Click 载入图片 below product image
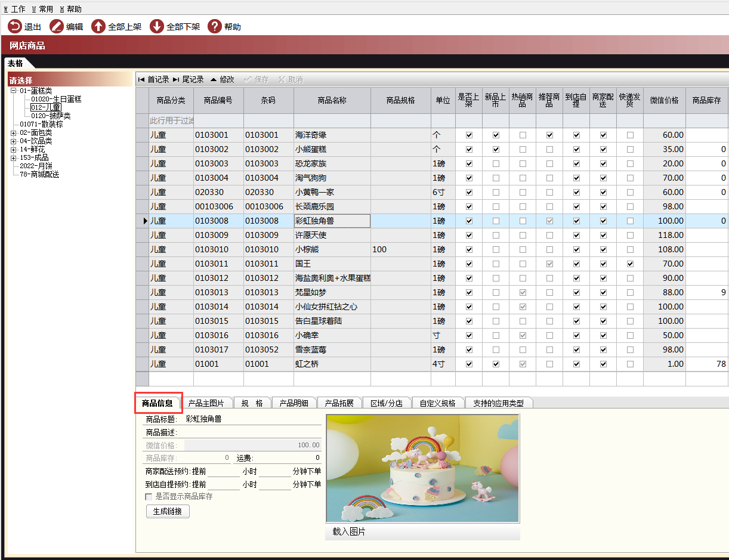The image size is (729, 560). coord(349,531)
